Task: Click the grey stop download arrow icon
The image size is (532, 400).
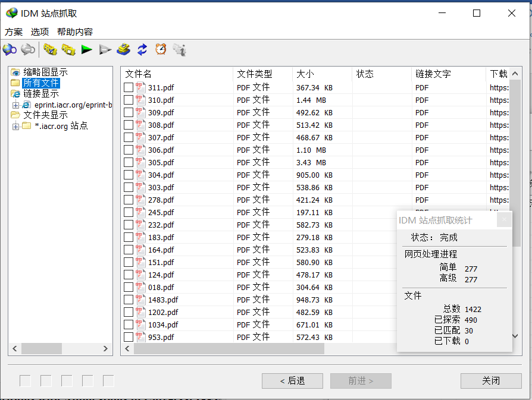Action: (105, 50)
